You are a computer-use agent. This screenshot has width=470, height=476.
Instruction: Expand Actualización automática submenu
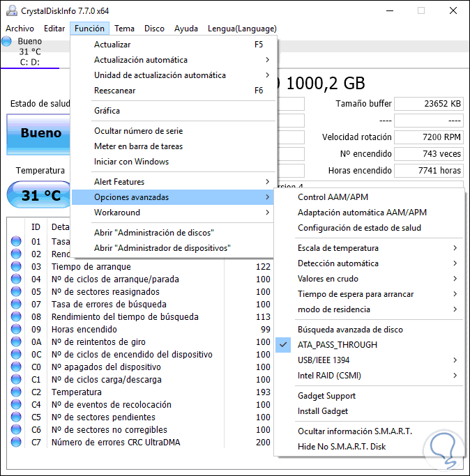click(x=173, y=60)
